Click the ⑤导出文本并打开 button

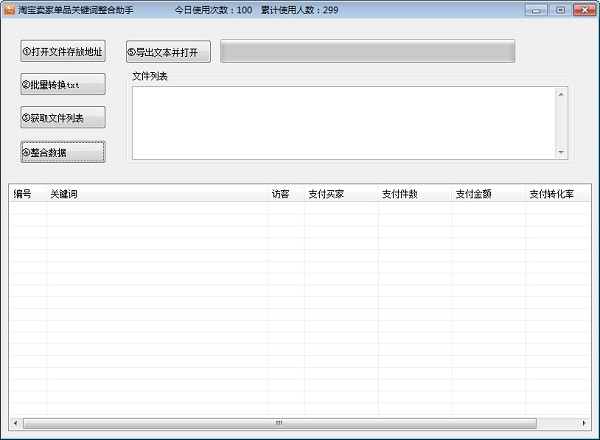168,52
